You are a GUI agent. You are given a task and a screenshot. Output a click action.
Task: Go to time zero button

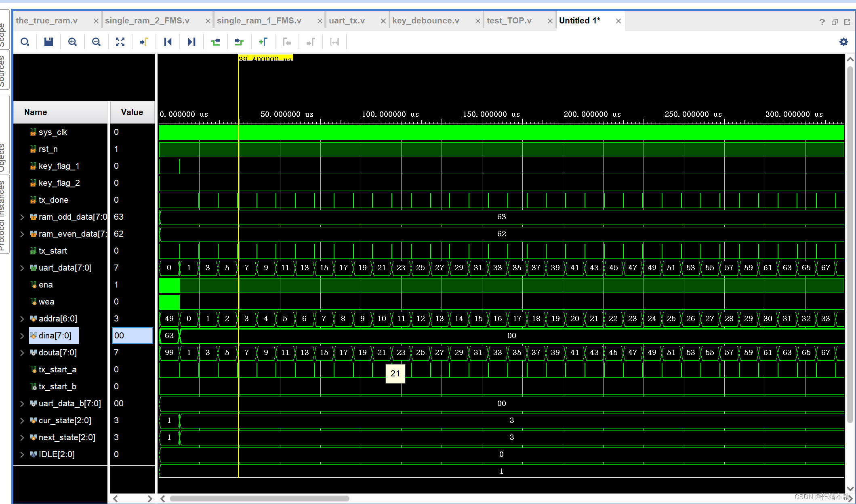tap(168, 42)
